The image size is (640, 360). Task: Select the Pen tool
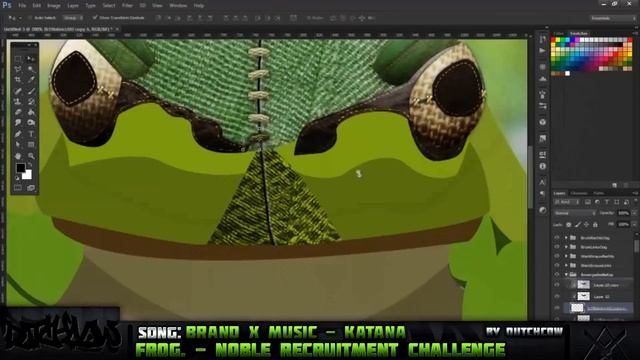pyautogui.click(x=18, y=133)
